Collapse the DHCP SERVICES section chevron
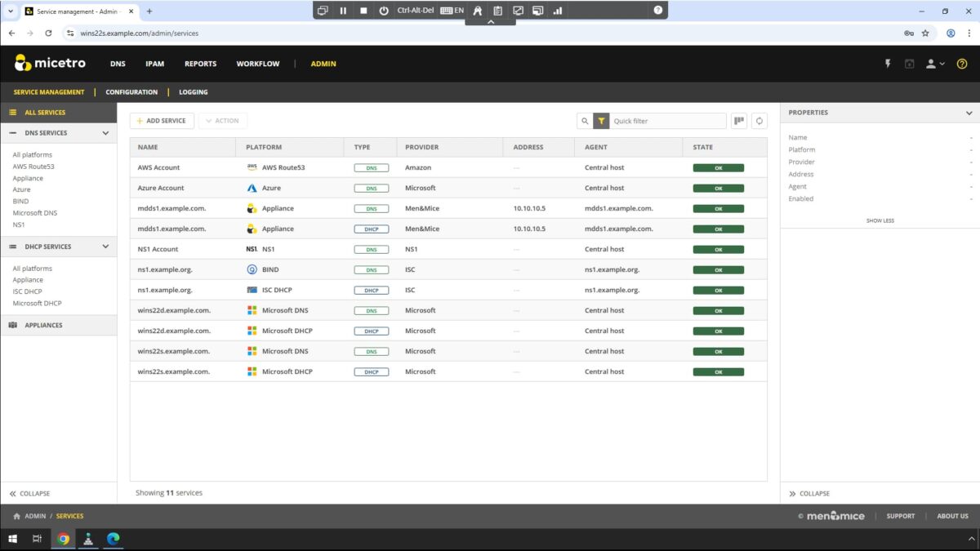The width and height of the screenshot is (980, 551). 105,247
